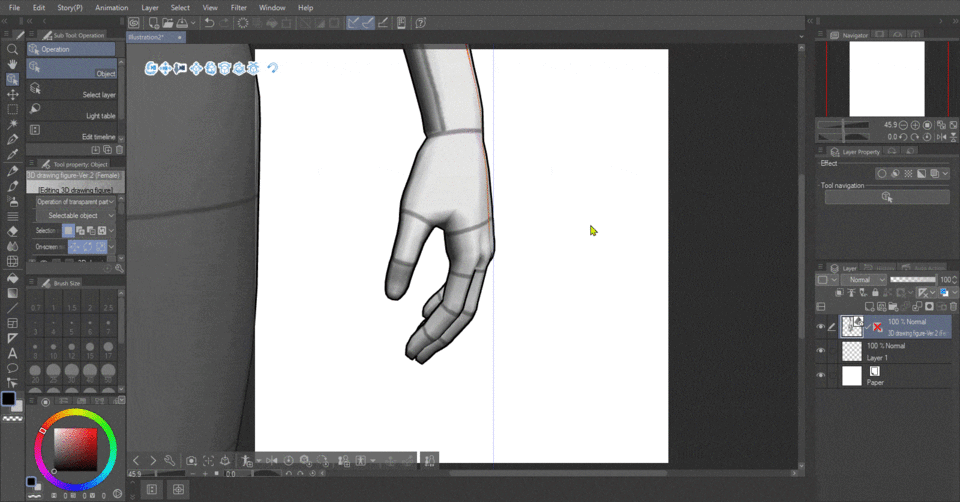Hide the 3D drawing figure layer
Screen dimensions: 960x502
point(821,327)
